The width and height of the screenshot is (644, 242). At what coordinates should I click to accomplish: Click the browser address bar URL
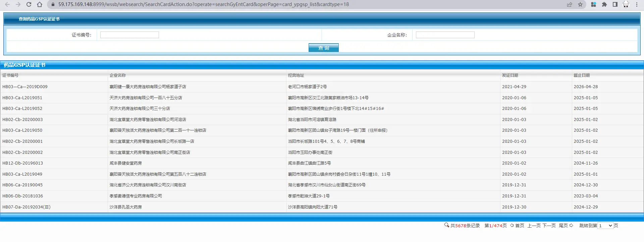pyautogui.click(x=203, y=4)
